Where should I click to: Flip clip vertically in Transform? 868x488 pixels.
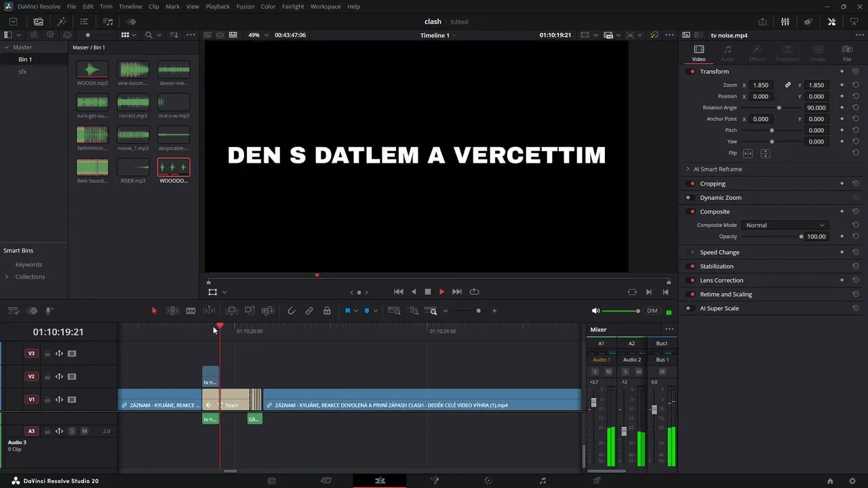[765, 153]
